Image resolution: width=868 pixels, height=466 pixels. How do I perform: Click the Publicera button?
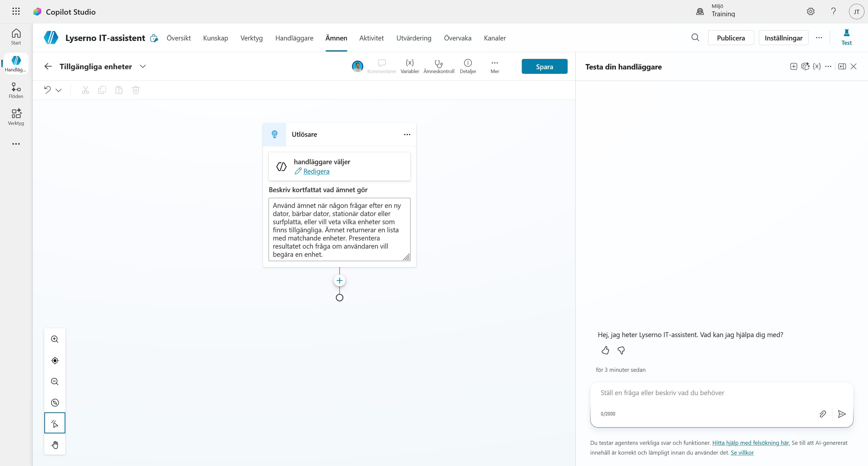731,38
